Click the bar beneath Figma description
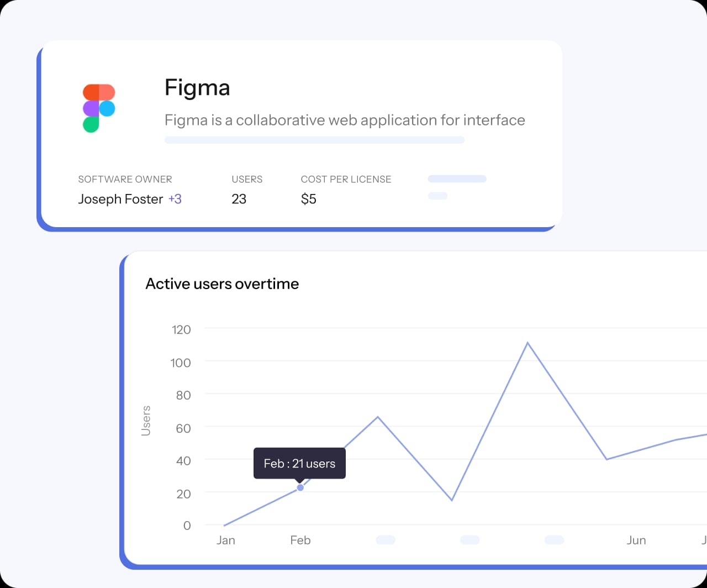The height and width of the screenshot is (588, 707). click(x=314, y=140)
